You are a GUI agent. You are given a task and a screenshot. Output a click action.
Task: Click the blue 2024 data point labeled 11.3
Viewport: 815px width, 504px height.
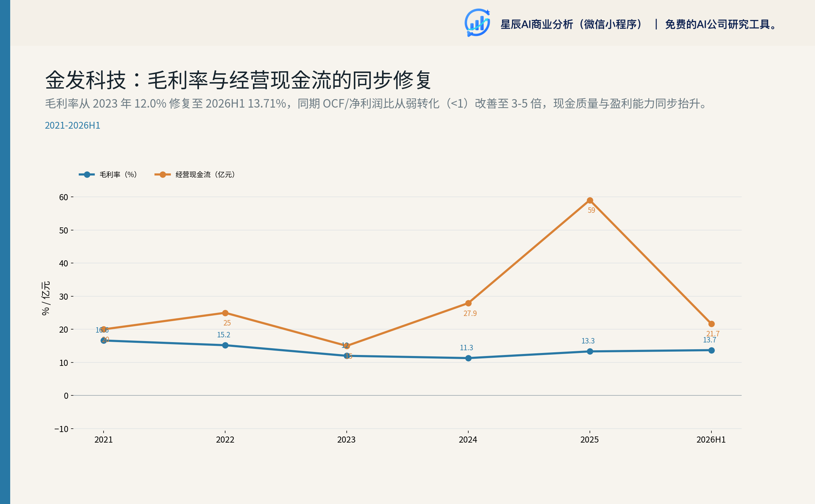click(468, 358)
